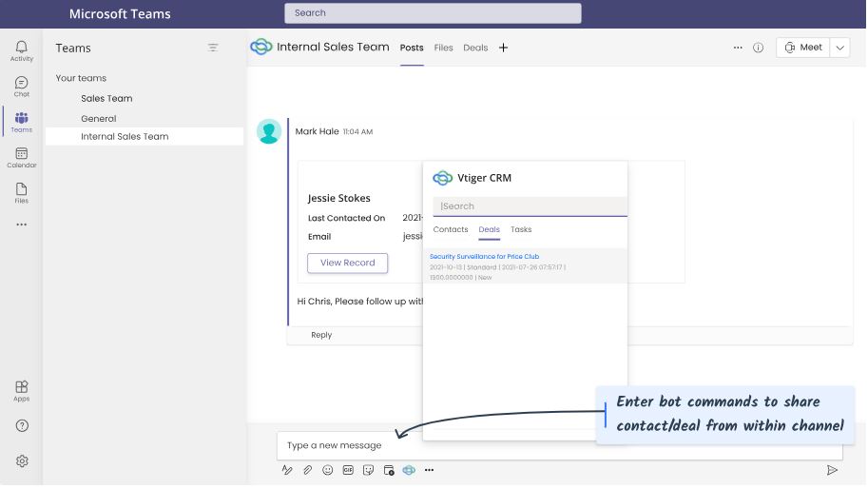Select Tasks tab in Vtiger CRM popup

pyautogui.click(x=521, y=229)
